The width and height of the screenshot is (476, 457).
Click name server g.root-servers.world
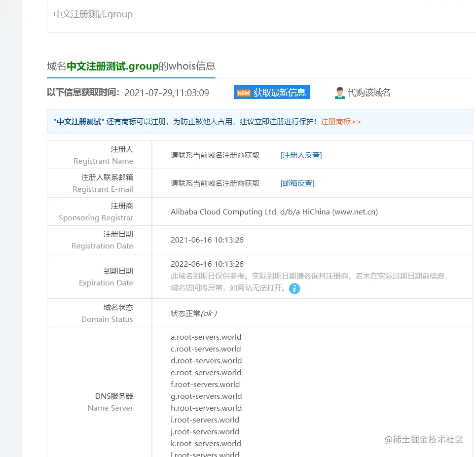pyautogui.click(x=206, y=396)
